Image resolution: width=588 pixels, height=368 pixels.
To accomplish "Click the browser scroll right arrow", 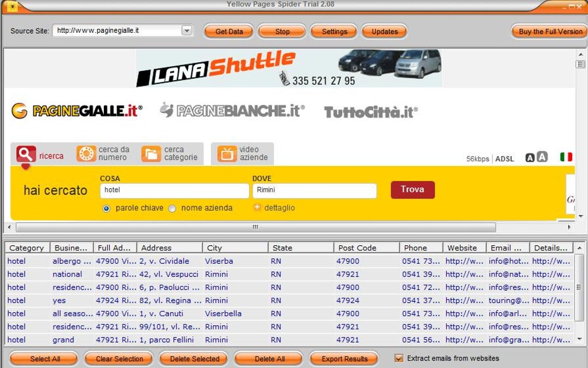I will [569, 227].
